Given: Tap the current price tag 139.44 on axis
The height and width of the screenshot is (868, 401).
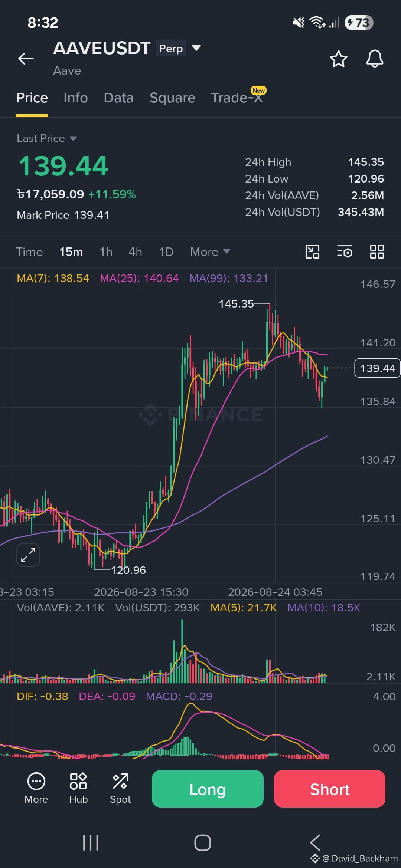Looking at the screenshot, I should pos(377,368).
